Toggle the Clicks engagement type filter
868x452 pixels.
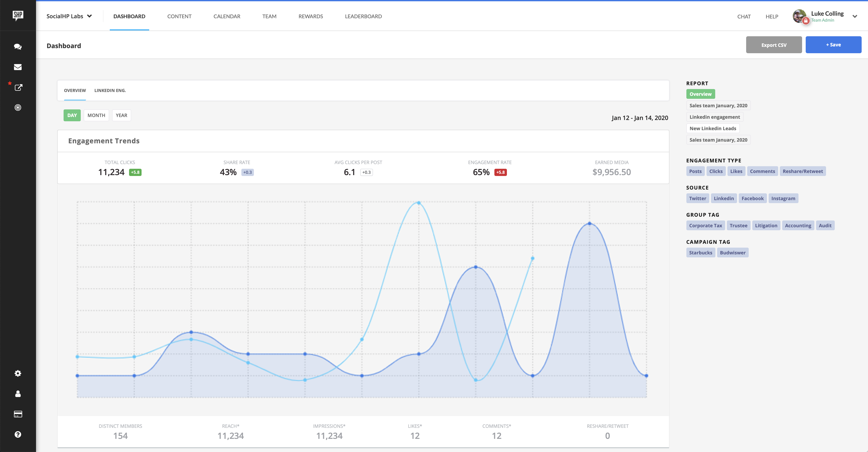click(x=716, y=171)
